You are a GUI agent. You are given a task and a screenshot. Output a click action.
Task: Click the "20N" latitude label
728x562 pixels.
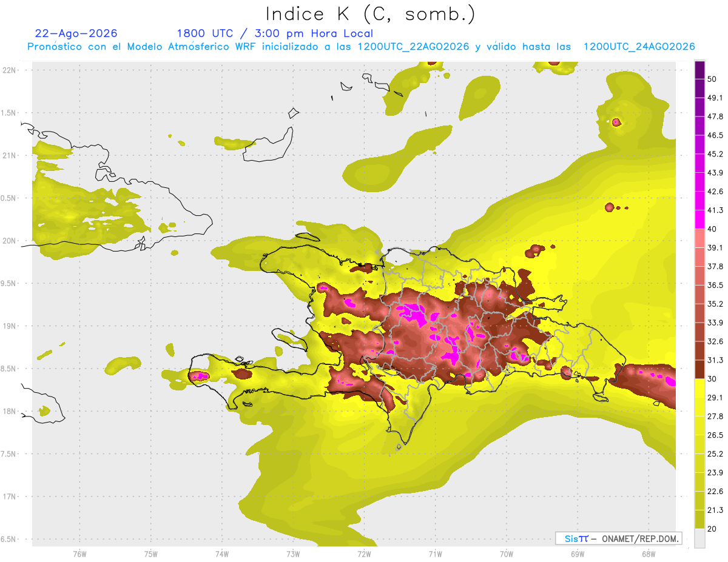click(9, 241)
